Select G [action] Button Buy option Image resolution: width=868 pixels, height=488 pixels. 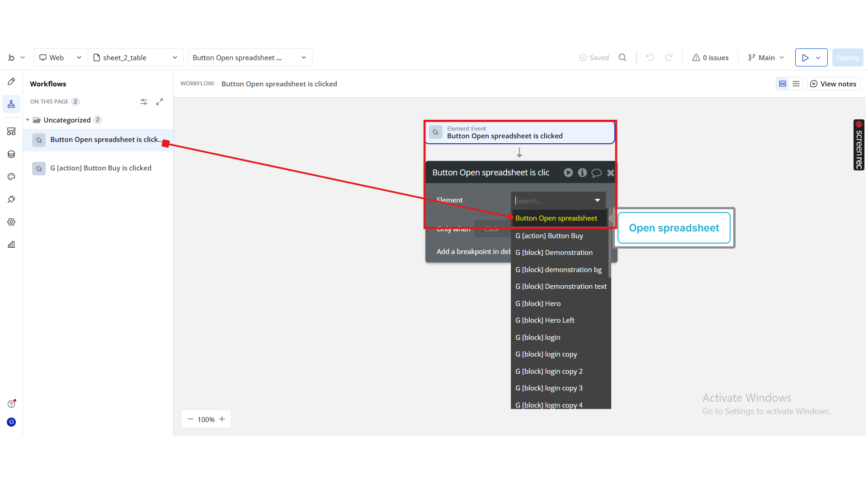549,235
